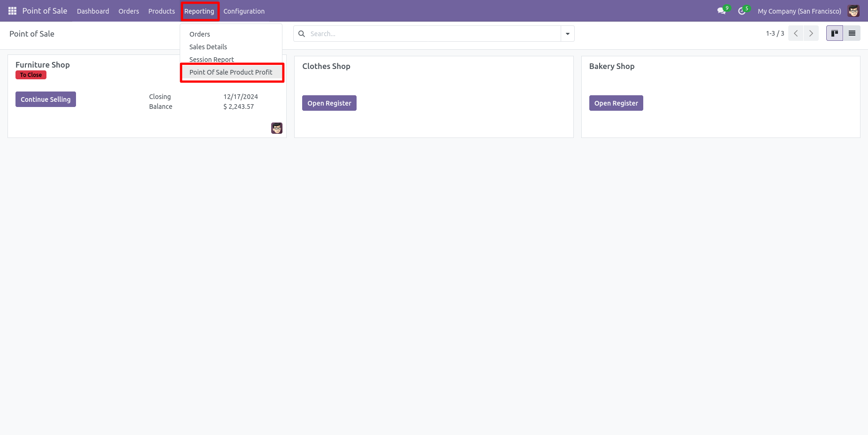This screenshot has height=435, width=868.
Task: Open the user avatar menu in the top bar
Action: coord(853,11)
